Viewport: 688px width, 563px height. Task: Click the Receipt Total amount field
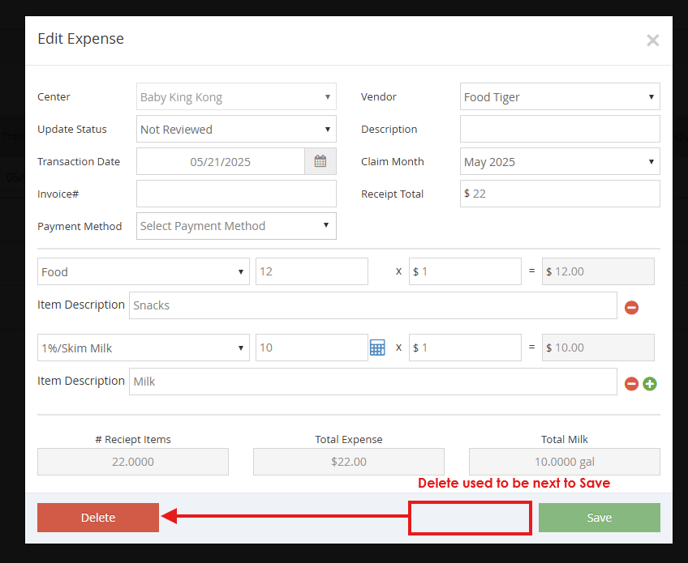coord(565,194)
